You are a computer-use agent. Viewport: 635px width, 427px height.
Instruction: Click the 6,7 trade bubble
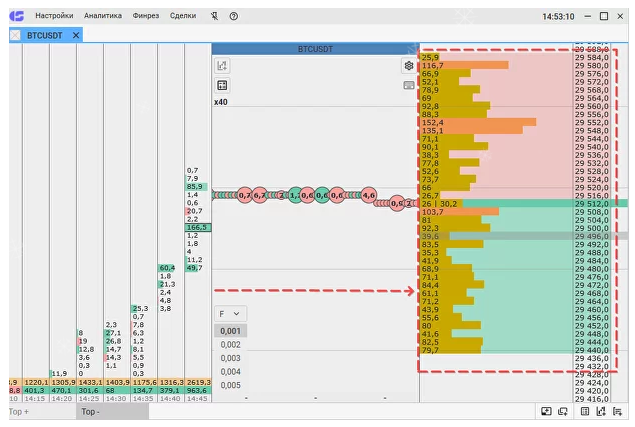(x=260, y=195)
